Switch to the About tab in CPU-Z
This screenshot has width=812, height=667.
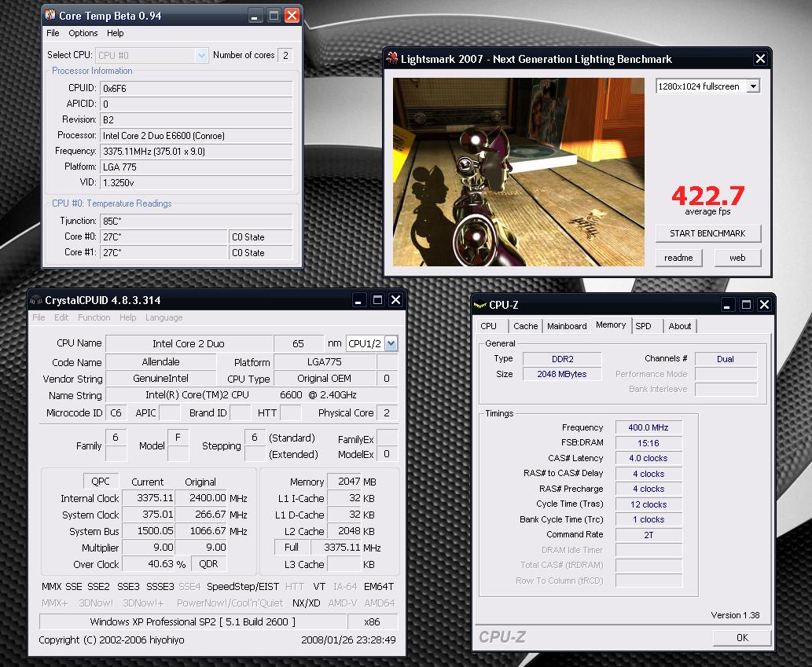tap(679, 326)
